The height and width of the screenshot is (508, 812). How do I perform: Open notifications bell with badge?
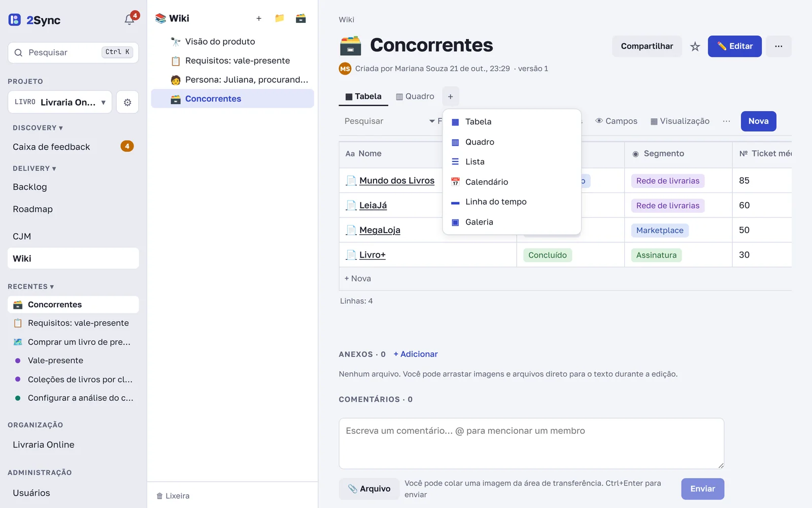click(x=130, y=19)
